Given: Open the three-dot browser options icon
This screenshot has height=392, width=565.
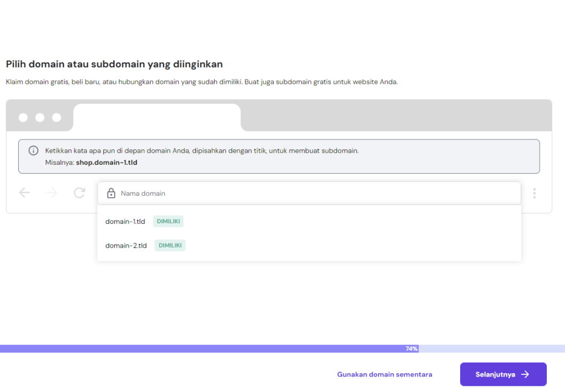Looking at the screenshot, I should point(534,193).
